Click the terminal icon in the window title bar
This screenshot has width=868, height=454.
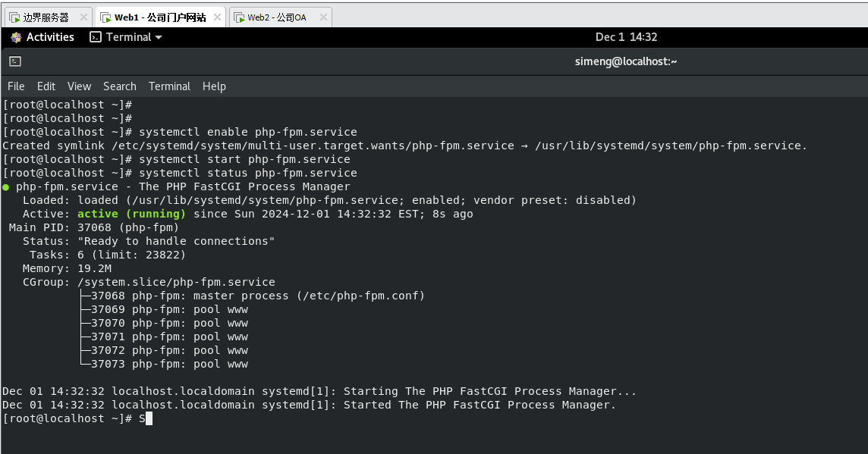tap(15, 61)
